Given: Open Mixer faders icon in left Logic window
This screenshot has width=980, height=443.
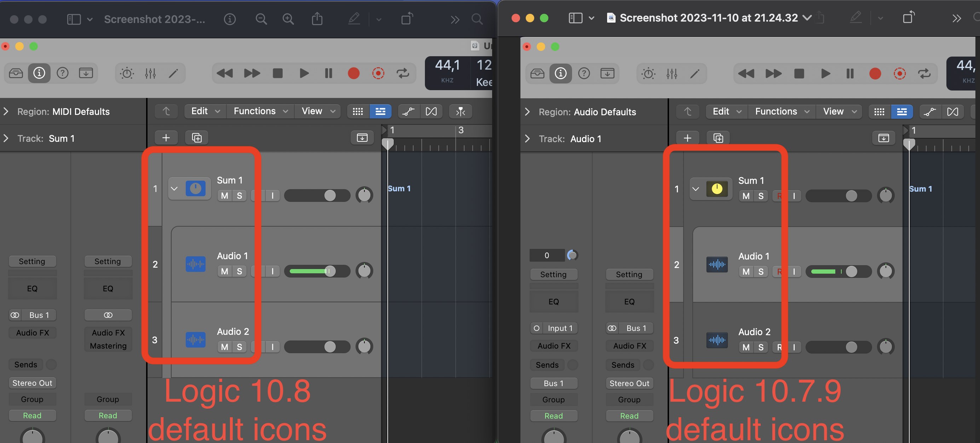Looking at the screenshot, I should tap(150, 74).
